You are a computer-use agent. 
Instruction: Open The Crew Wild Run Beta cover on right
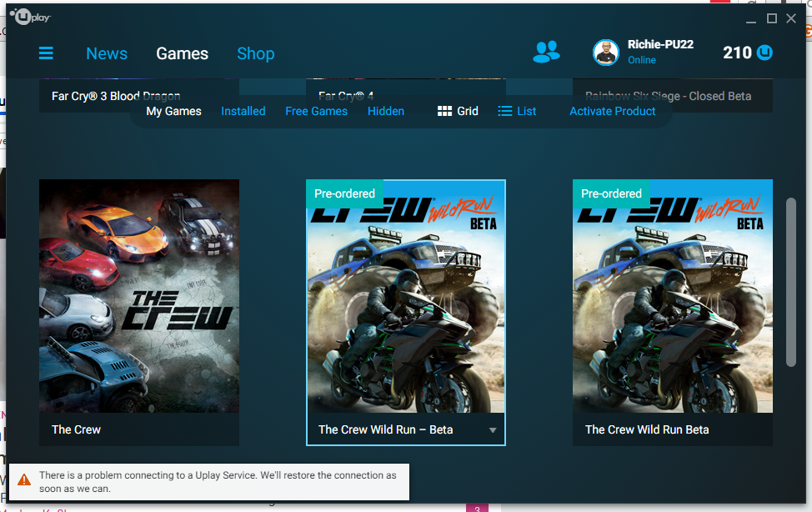[x=673, y=296]
